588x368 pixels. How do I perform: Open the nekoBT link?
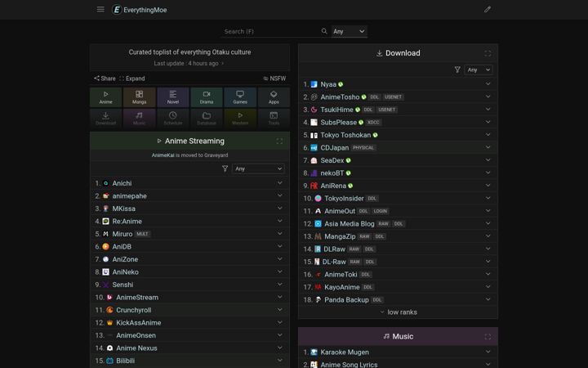[332, 173]
